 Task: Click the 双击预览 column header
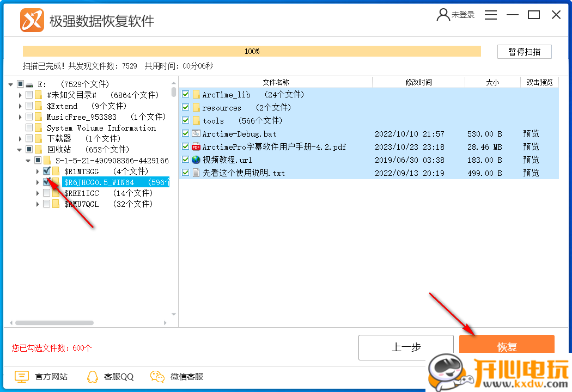[539, 82]
